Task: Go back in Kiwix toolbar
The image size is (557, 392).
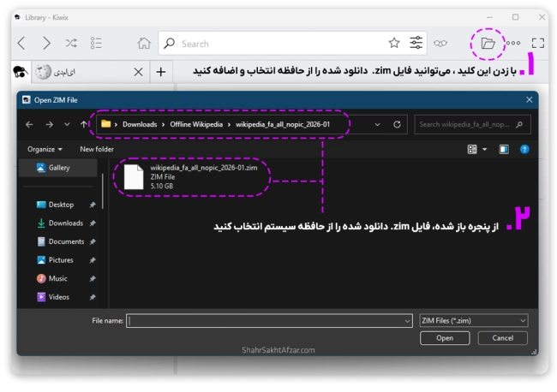Action: [21, 44]
